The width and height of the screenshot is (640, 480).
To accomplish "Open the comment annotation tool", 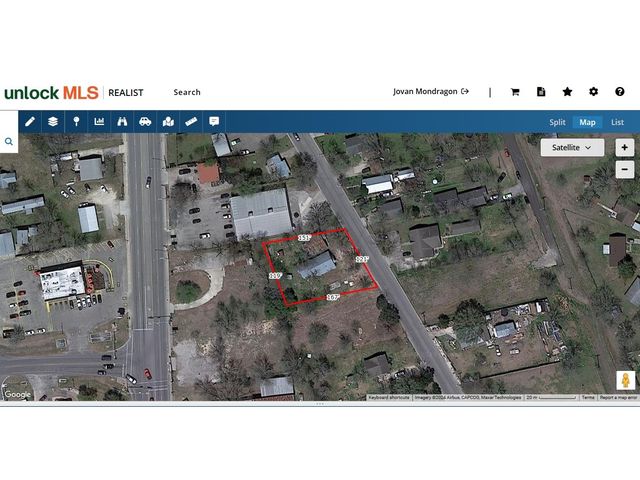I will [x=214, y=122].
